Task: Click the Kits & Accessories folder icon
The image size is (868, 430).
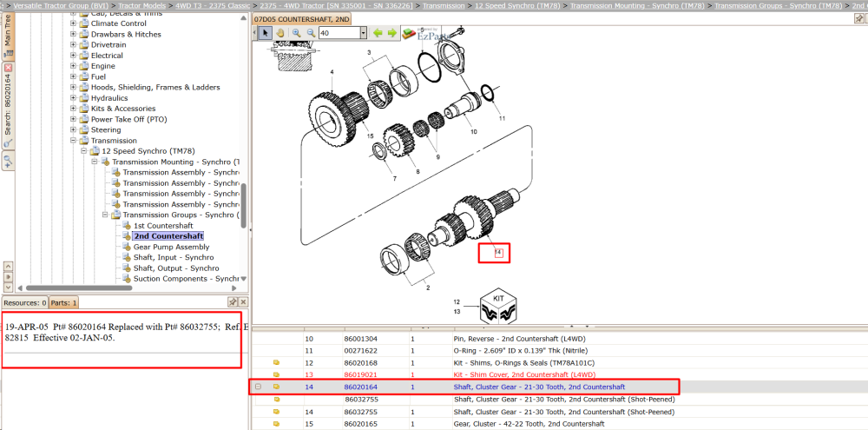Action: [83, 109]
